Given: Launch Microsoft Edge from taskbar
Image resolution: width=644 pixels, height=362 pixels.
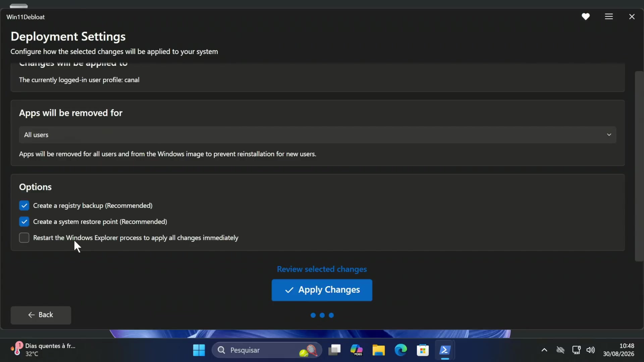Looking at the screenshot, I should point(400,350).
